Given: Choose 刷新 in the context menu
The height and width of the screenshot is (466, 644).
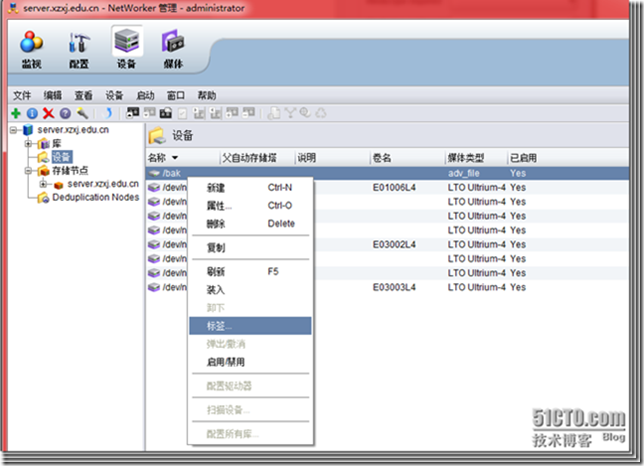Looking at the screenshot, I should click(251, 271).
